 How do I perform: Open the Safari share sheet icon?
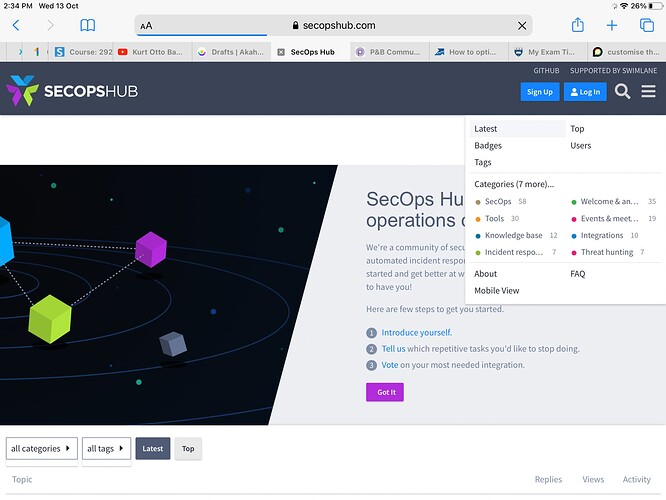[x=578, y=25]
